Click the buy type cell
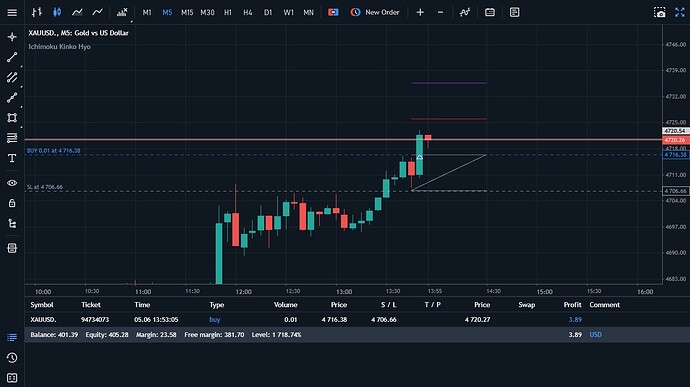Viewport: 690px width, 387px height. tap(215, 320)
